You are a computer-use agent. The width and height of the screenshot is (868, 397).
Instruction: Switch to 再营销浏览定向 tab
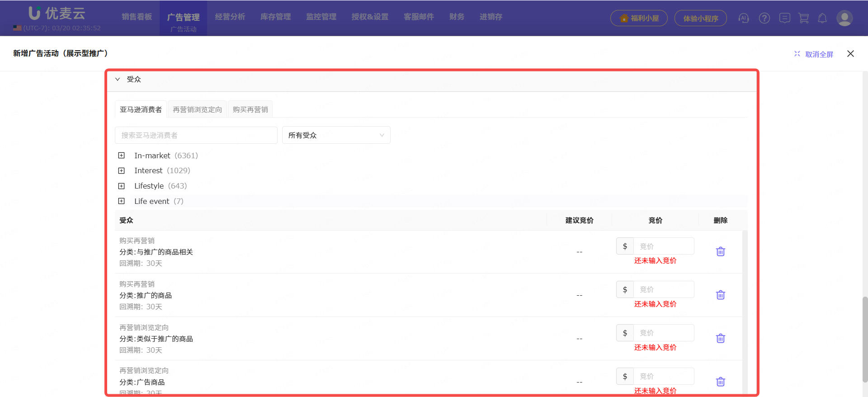(x=197, y=109)
